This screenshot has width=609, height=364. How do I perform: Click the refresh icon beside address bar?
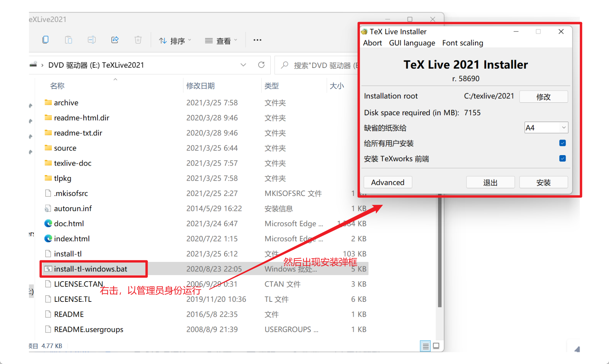point(261,65)
